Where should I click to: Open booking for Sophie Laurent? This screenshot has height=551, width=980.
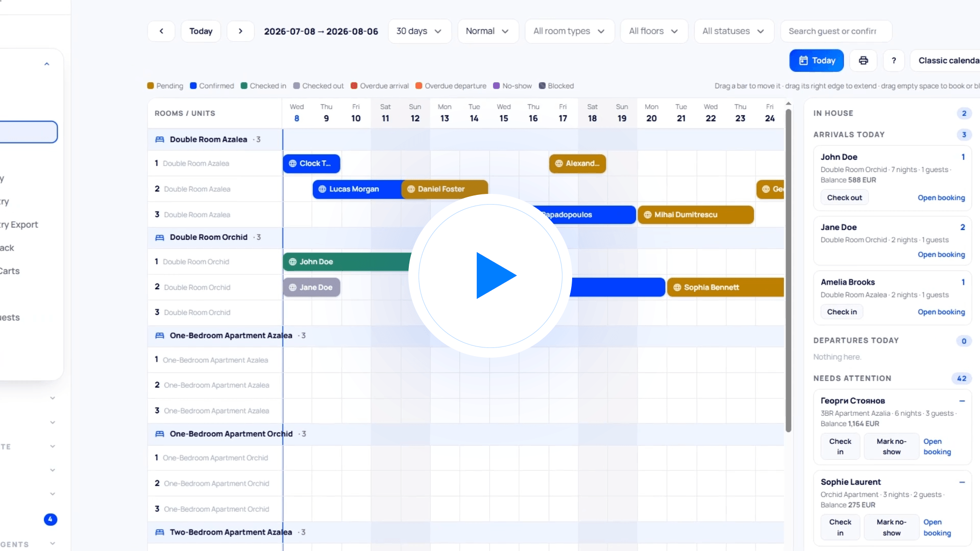[937, 528]
